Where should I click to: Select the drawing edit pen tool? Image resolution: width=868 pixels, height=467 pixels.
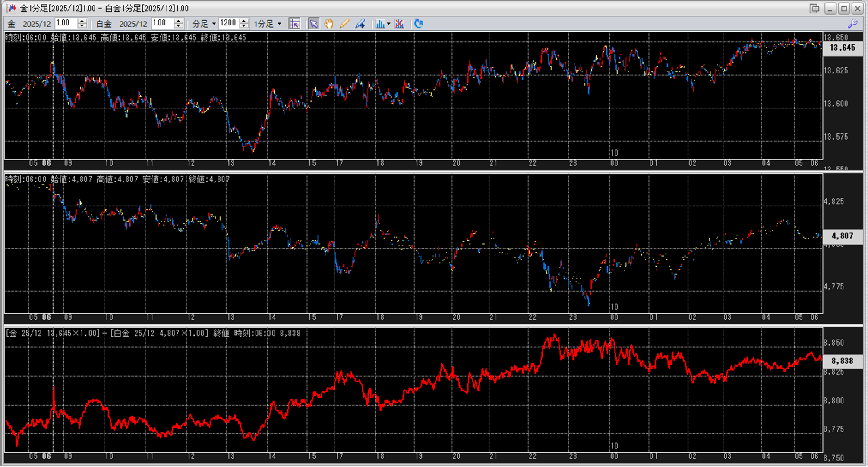pyautogui.click(x=360, y=24)
